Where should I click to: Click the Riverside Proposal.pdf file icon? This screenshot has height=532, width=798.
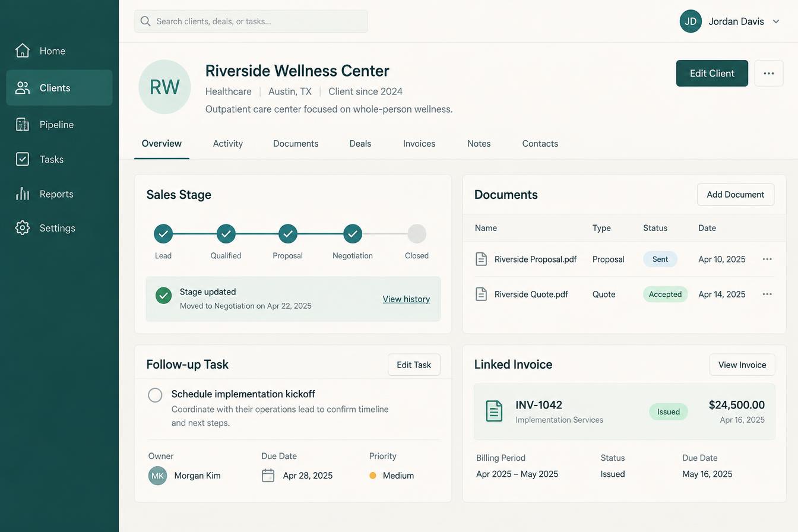[482, 259]
